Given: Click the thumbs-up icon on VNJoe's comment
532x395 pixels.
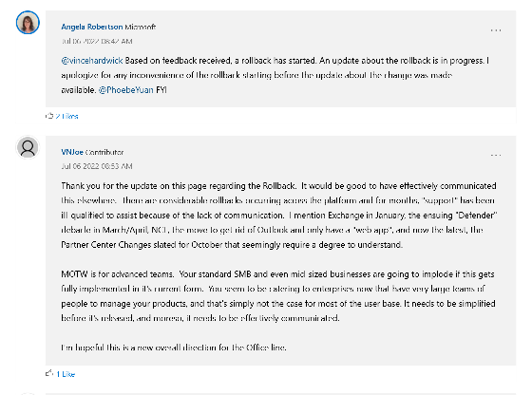Looking at the screenshot, I should (x=49, y=373).
